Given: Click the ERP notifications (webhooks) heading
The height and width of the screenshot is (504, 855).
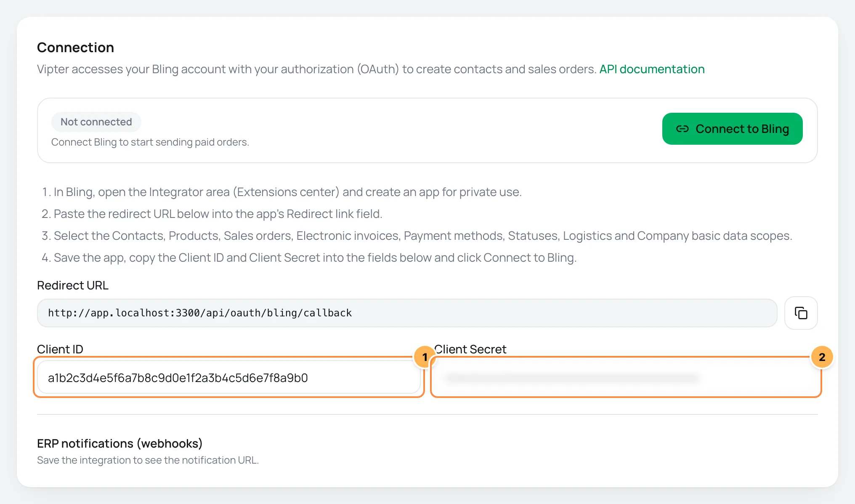Looking at the screenshot, I should [x=120, y=443].
